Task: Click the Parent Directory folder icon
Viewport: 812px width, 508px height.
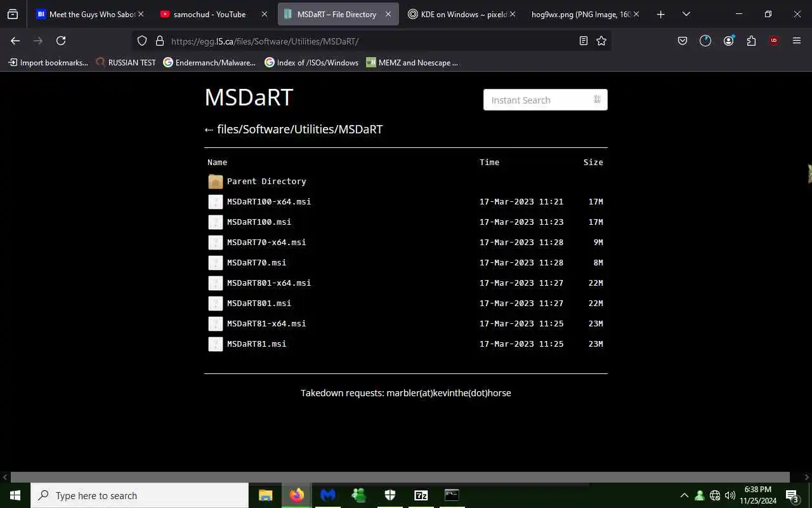Action: [216, 182]
